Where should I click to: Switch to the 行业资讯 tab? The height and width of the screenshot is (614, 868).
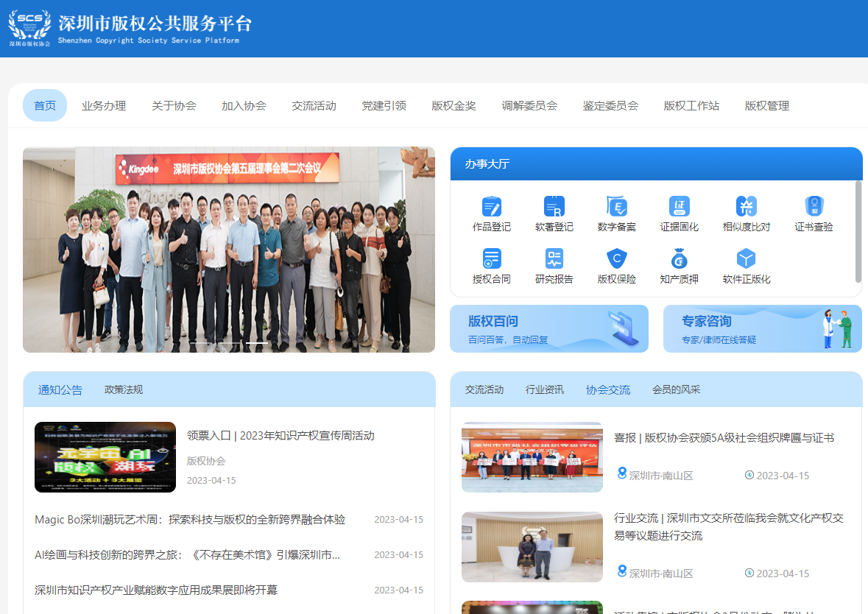click(545, 389)
